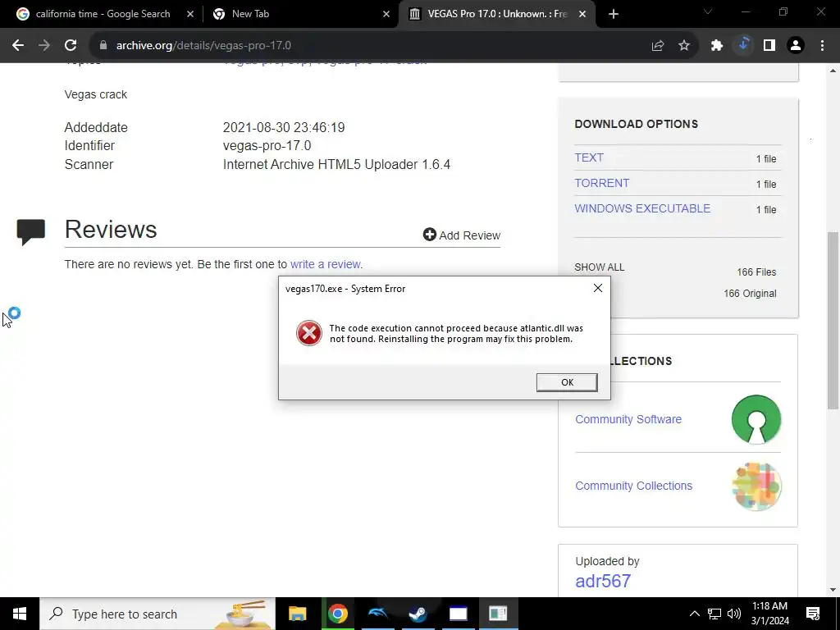Click the 166 Files count
The width and height of the screenshot is (840, 630).
[756, 272]
